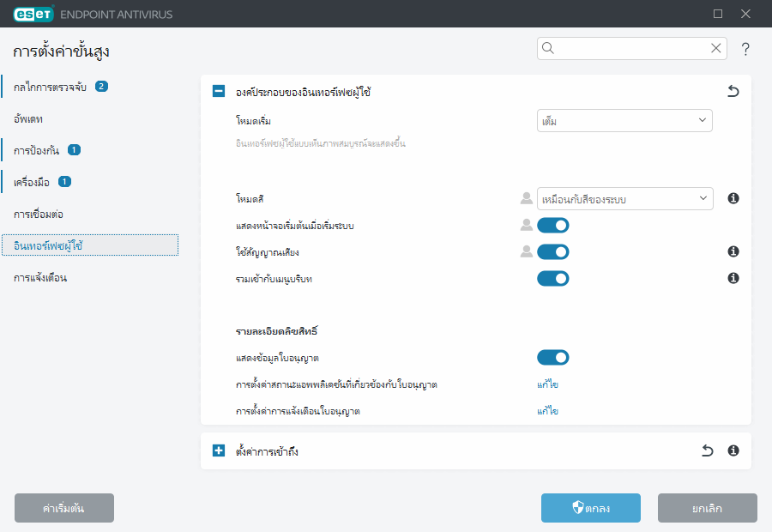Image resolution: width=772 pixels, height=532 pixels.
Task: Revert องค์ประกอบของอินเทอร์เฟซผู้ใช้ section with undo arrow
Action: [733, 91]
